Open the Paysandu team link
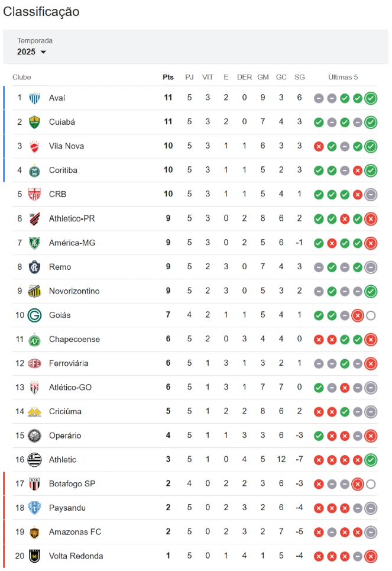The width and height of the screenshot is (392, 571). [x=67, y=508]
